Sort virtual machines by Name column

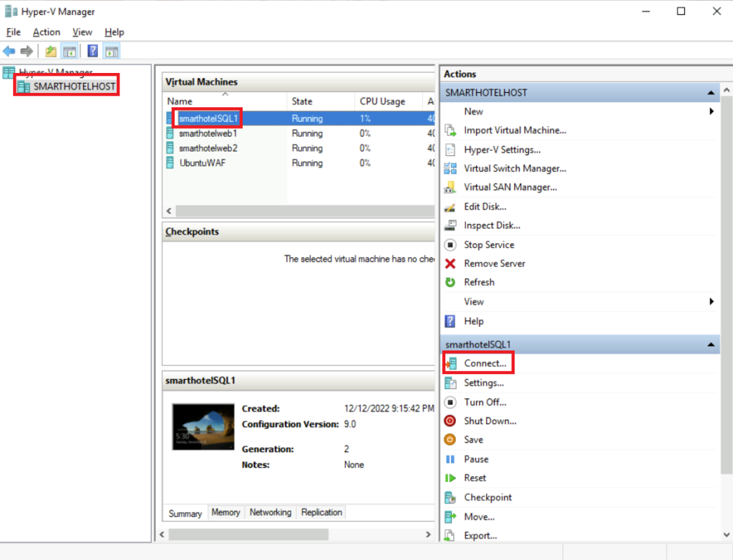point(225,102)
